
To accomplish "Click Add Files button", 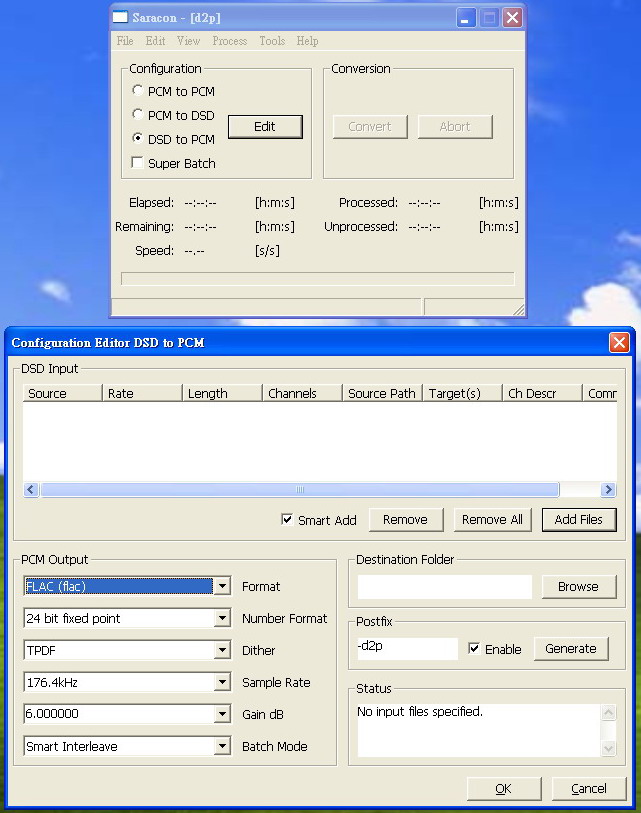I will [x=579, y=520].
